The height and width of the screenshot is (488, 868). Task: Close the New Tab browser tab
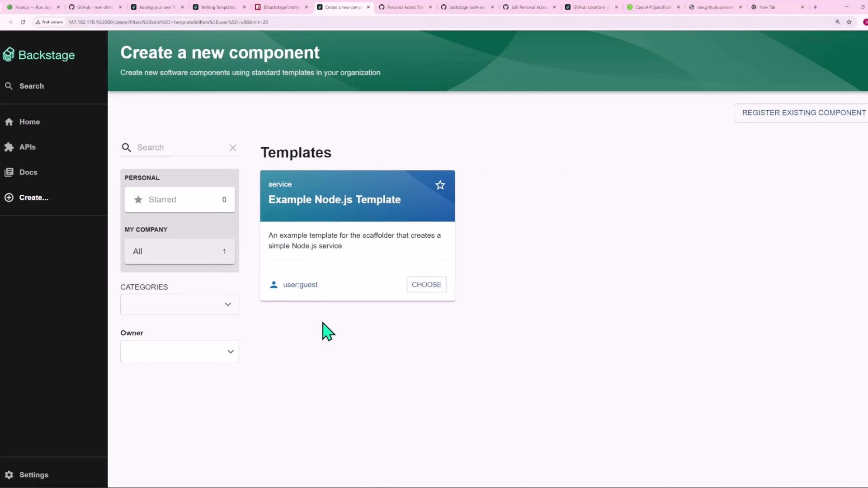(x=802, y=7)
